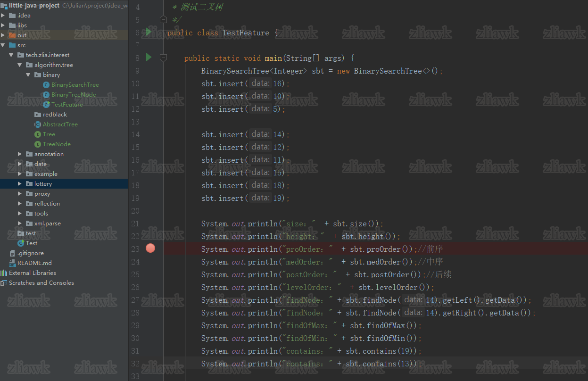Click the lottery package folder icon

(29, 184)
